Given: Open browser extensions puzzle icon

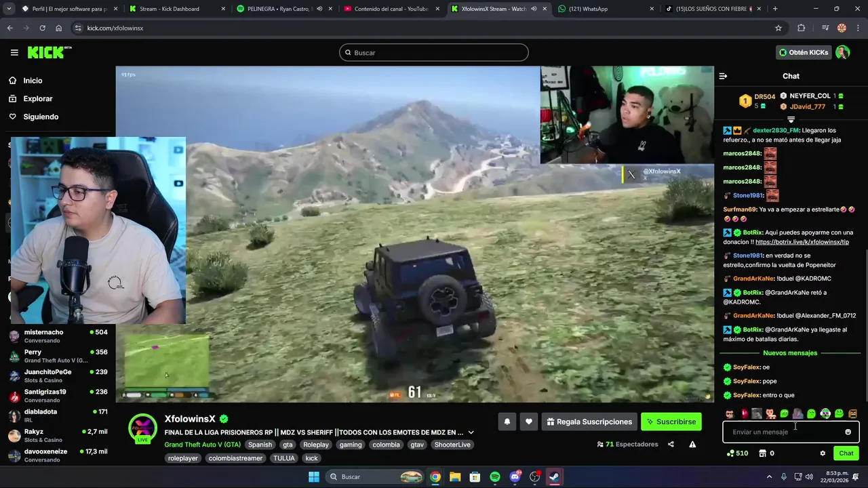Looking at the screenshot, I should (x=802, y=28).
